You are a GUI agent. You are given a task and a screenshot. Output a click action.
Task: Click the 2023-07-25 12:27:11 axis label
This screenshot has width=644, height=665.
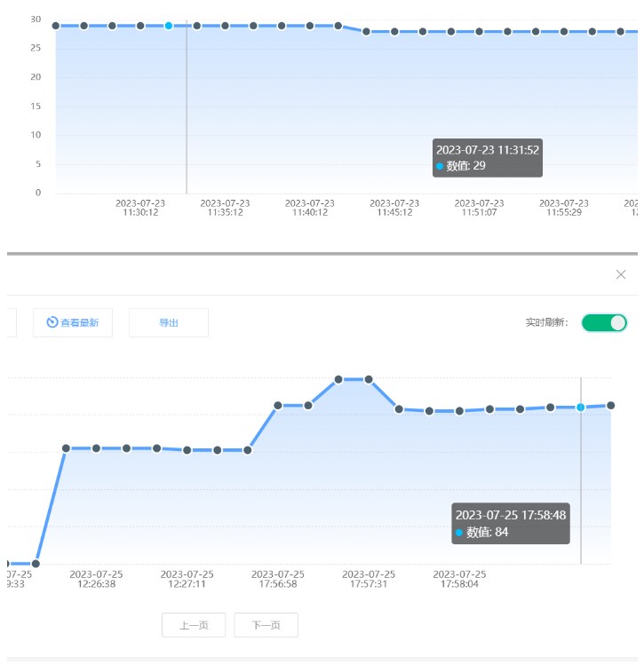click(187, 579)
